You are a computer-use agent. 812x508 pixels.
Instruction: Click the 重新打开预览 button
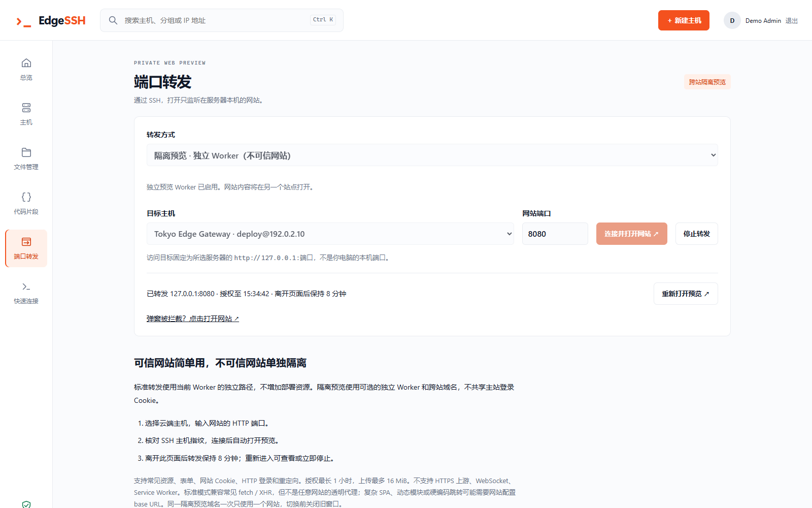pos(686,294)
